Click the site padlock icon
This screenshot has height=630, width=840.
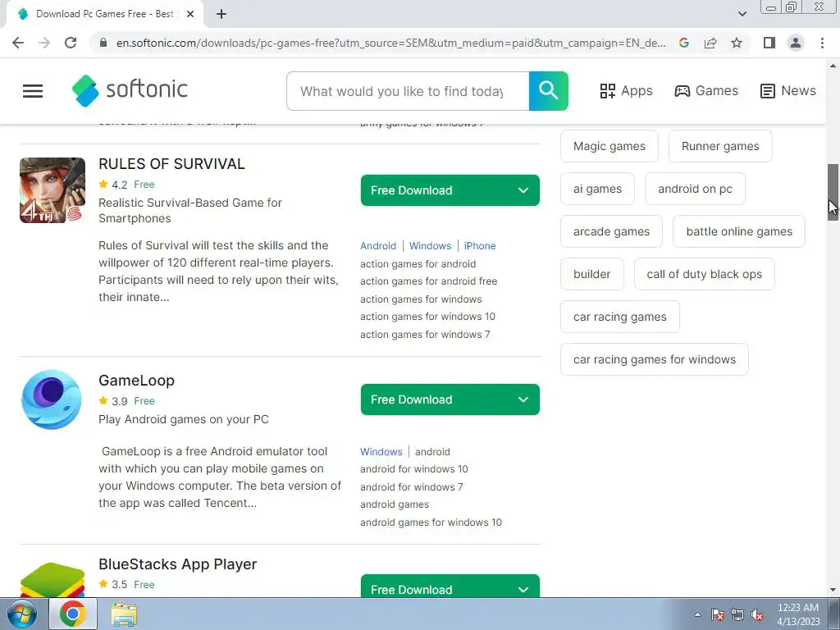tap(103, 43)
